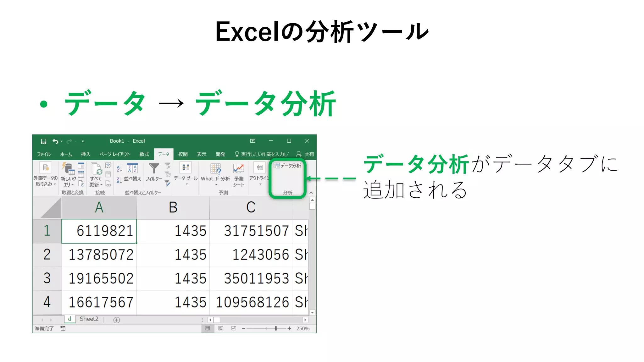The width and height of the screenshot is (644, 362).
Task: Open the 並べ替え sort dialog button
Action: [132, 172]
